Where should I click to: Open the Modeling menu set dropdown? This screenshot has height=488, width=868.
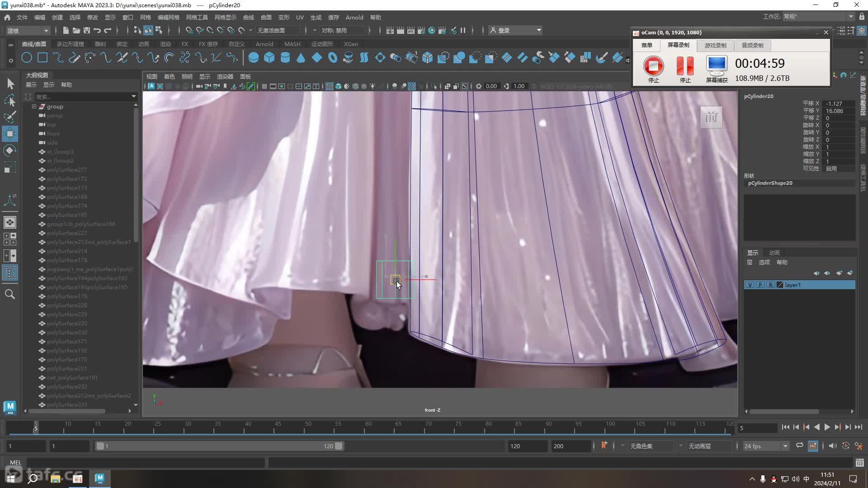pos(28,30)
